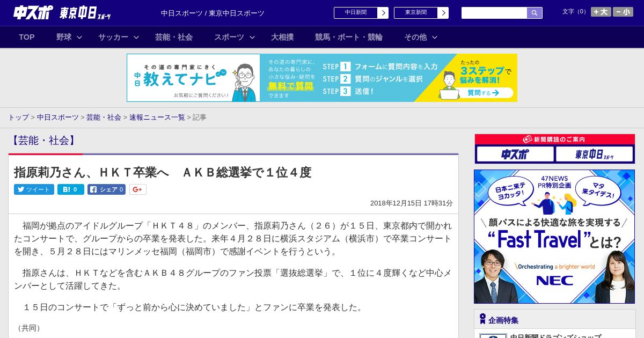
Task: Click the 企画特集 ribbon icon
Action: point(482,319)
